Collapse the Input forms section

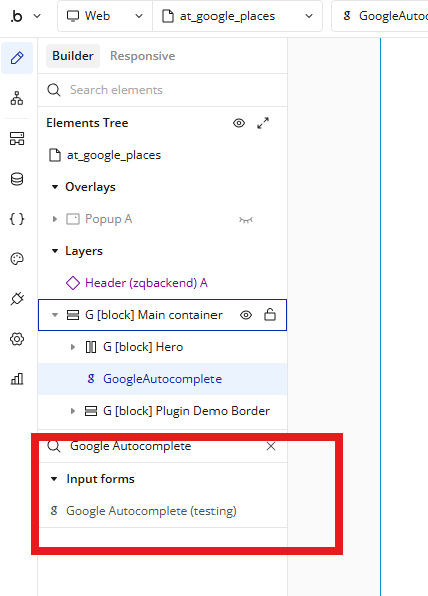54,479
